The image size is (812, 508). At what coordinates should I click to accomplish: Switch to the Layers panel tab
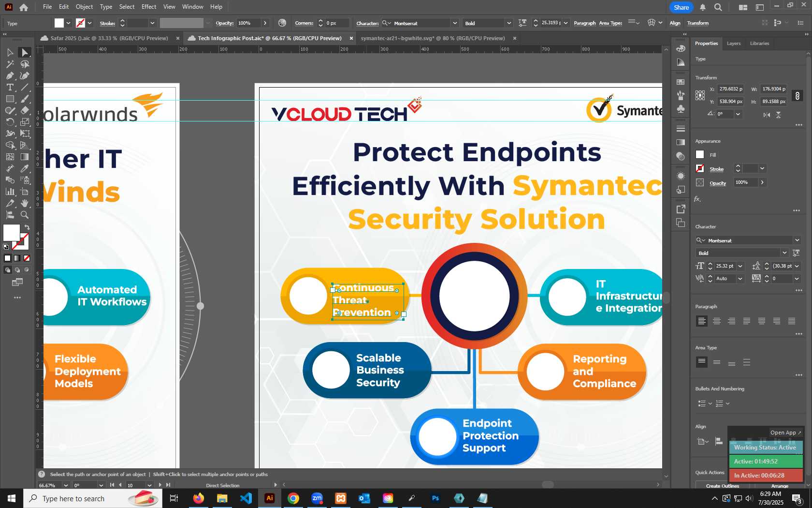(733, 44)
